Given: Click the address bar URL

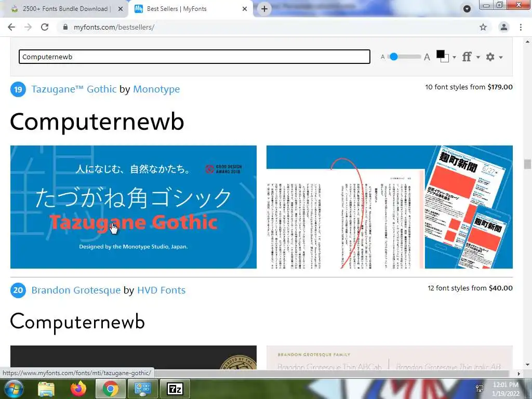Looking at the screenshot, I should click(114, 27).
